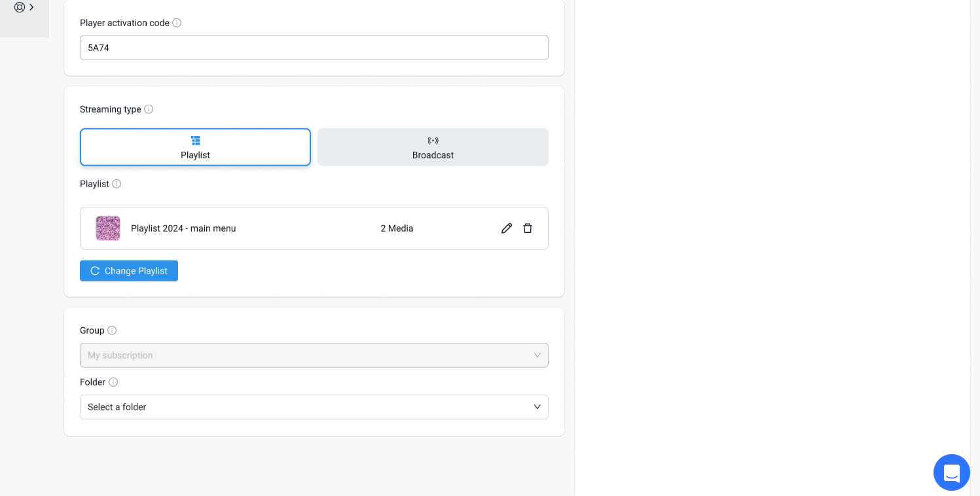The height and width of the screenshot is (496, 980).
Task: Open the info tooltip beside Player activation code
Action: point(177,23)
